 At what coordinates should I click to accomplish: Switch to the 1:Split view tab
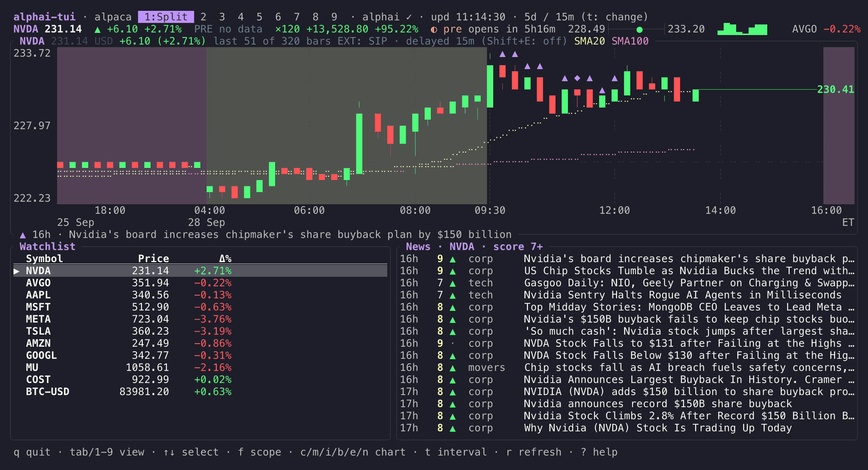[x=166, y=17]
